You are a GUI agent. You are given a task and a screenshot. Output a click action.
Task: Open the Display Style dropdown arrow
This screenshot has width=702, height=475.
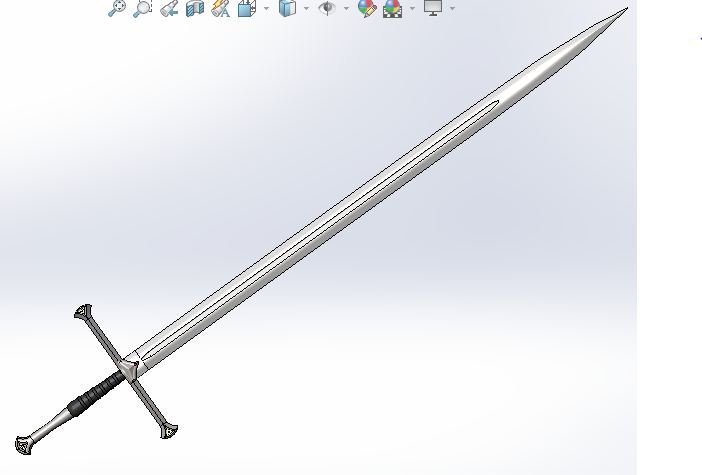(307, 8)
